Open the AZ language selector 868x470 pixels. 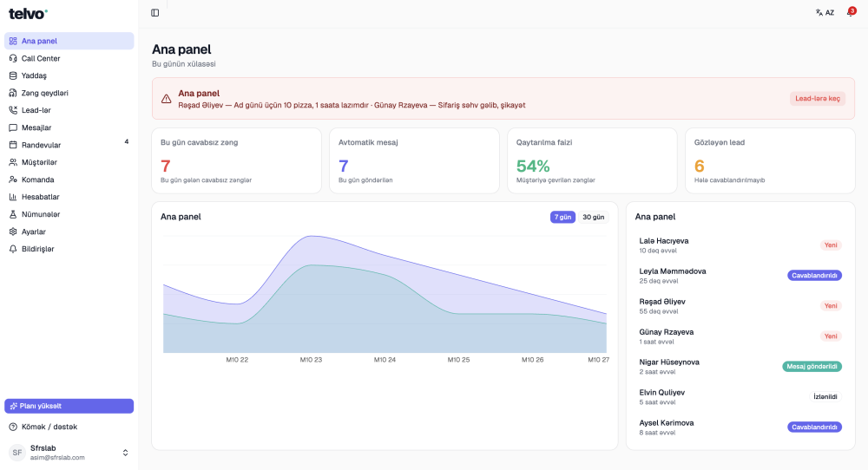(825, 12)
